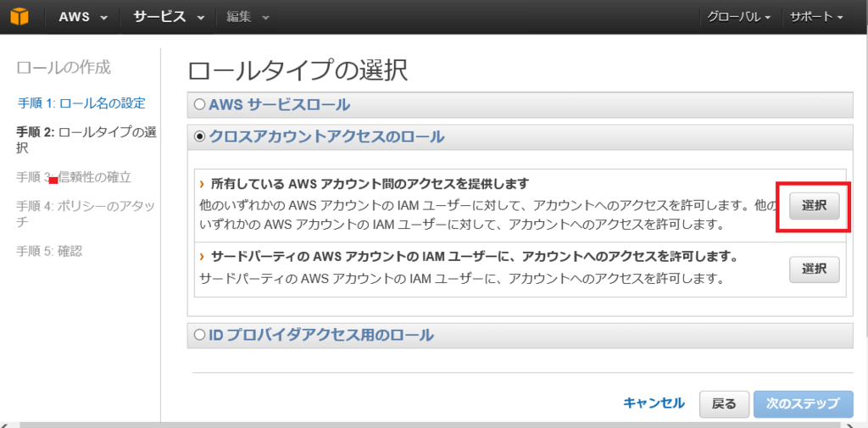The width and height of the screenshot is (868, 428).
Task: Click the クロスアカウントアクセスのロール heading text
Action: pos(326,136)
